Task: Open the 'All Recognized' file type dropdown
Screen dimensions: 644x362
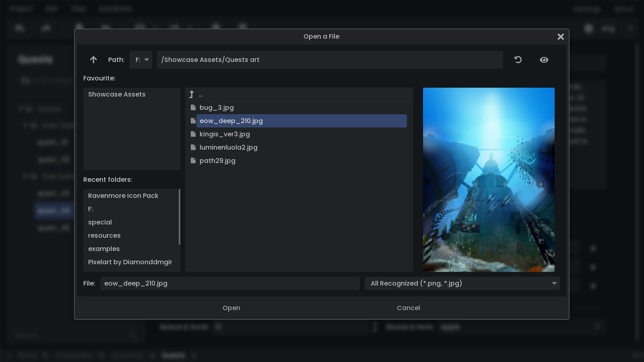Action: 462,283
